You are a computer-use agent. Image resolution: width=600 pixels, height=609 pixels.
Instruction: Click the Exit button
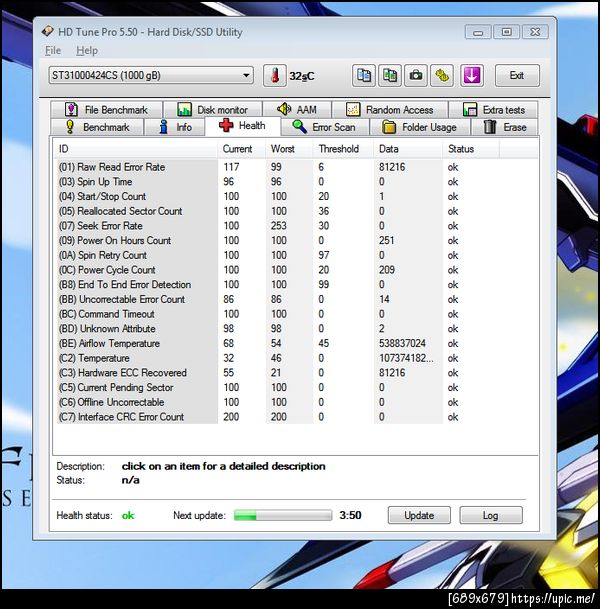pos(517,75)
